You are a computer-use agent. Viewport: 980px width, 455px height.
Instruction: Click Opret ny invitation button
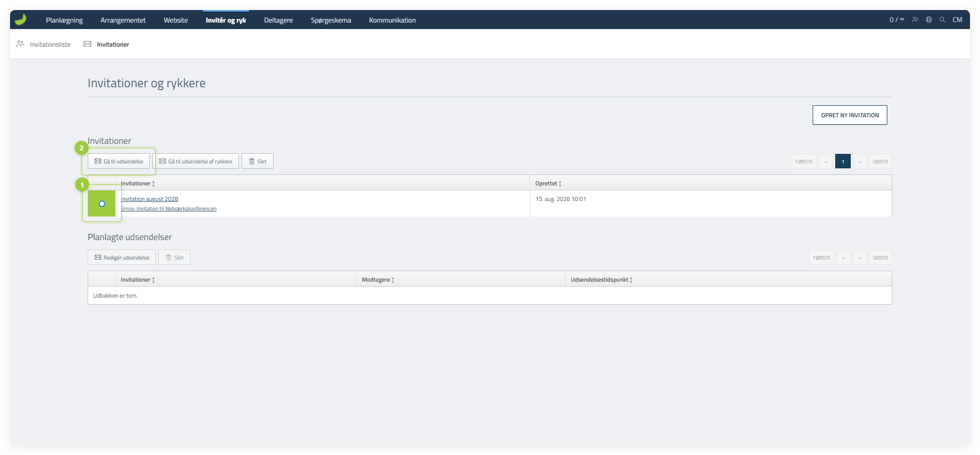(850, 115)
